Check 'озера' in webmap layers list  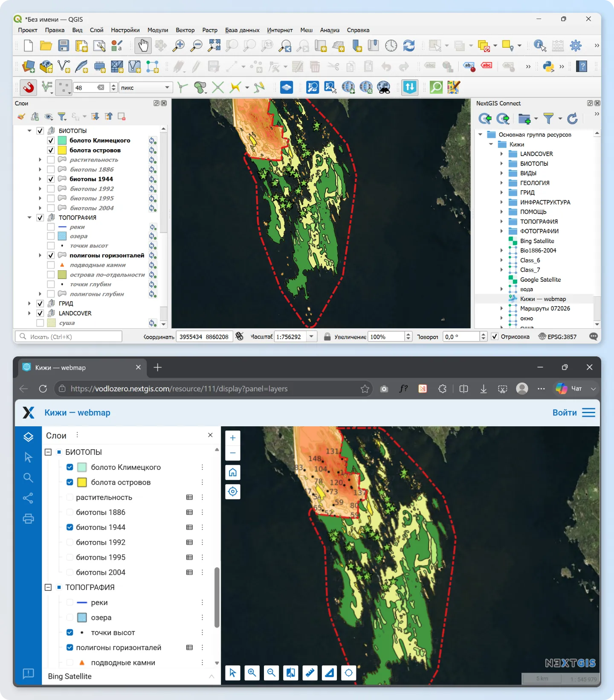(x=70, y=617)
